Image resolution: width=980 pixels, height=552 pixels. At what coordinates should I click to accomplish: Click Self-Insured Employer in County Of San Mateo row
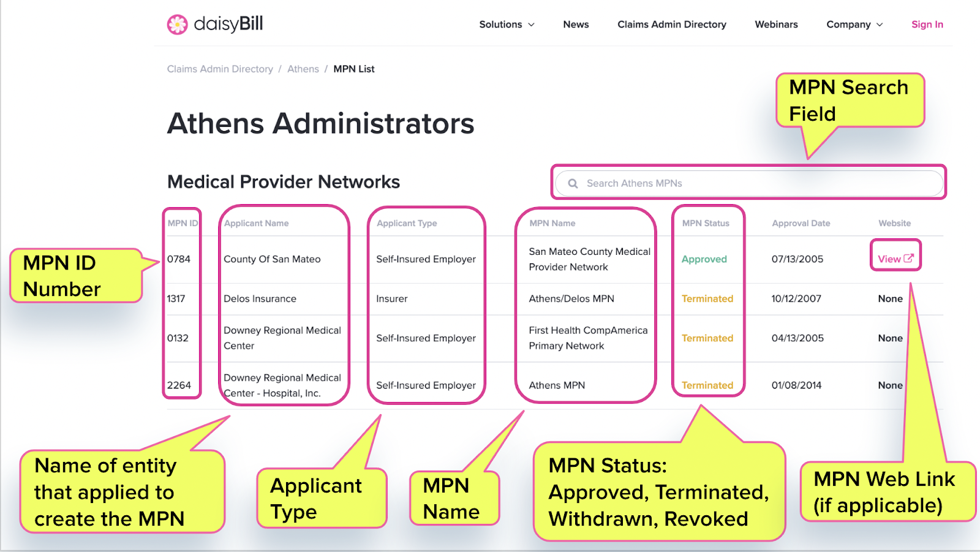point(426,259)
